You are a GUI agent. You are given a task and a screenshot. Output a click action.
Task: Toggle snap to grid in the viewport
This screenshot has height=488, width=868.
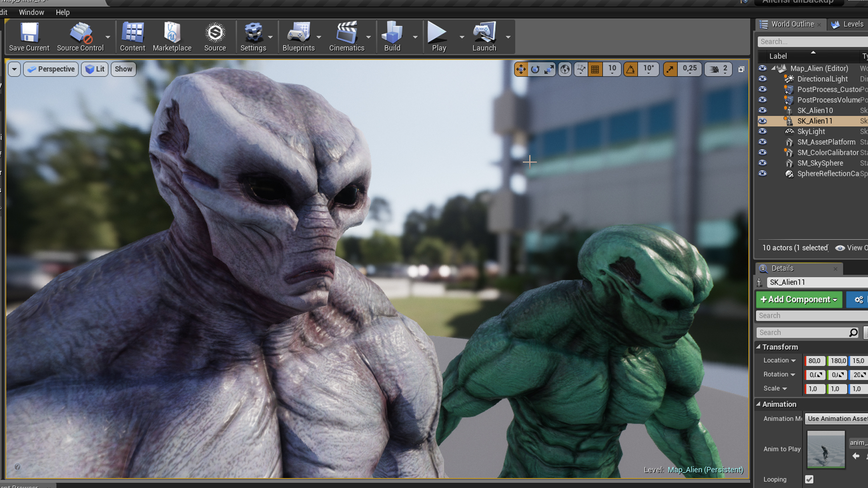[x=595, y=69]
